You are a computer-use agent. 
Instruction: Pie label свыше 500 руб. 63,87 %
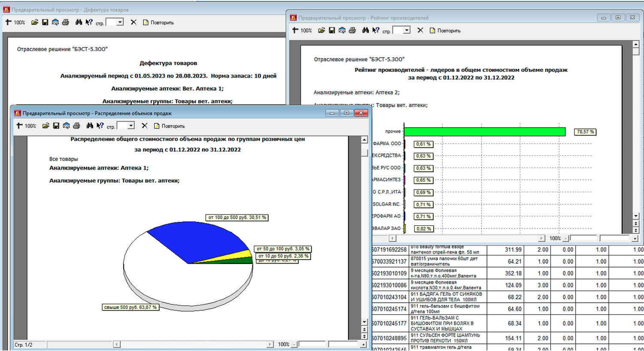click(131, 307)
